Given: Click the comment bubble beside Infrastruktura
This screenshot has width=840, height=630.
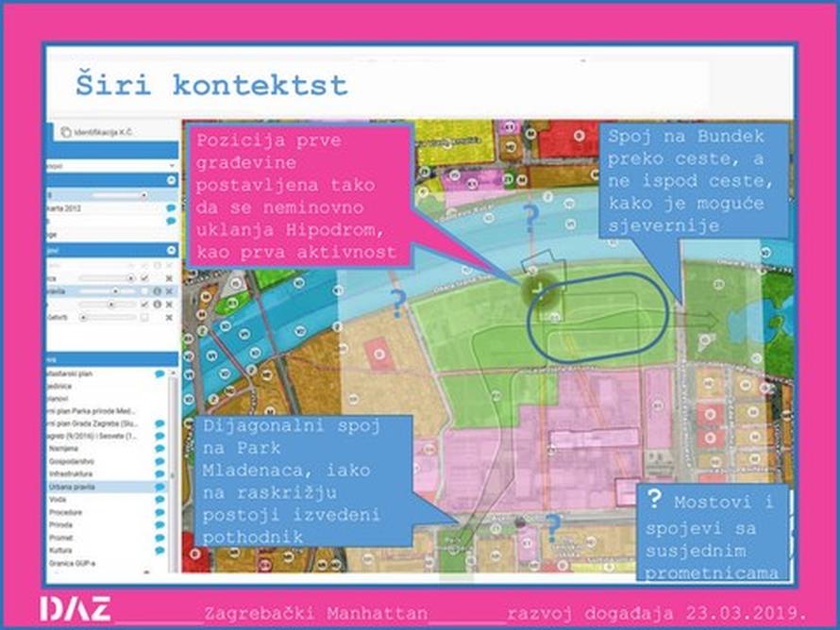Looking at the screenshot, I should click(160, 474).
